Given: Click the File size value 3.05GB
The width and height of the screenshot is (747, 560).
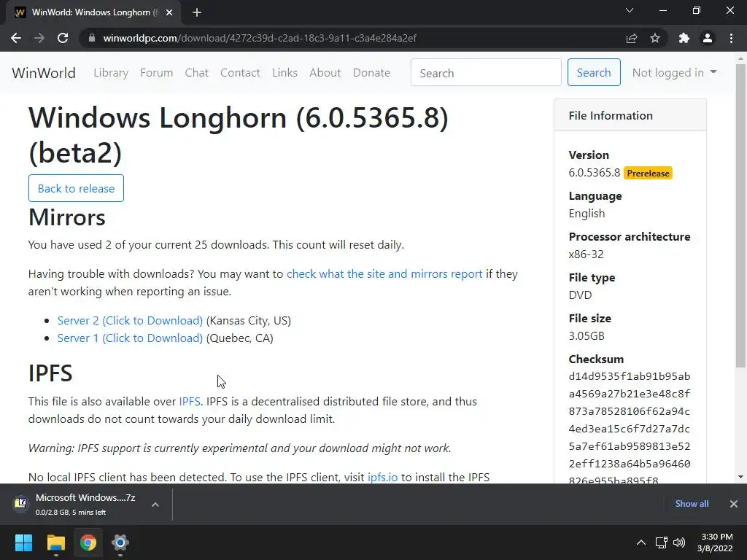Looking at the screenshot, I should (587, 335).
